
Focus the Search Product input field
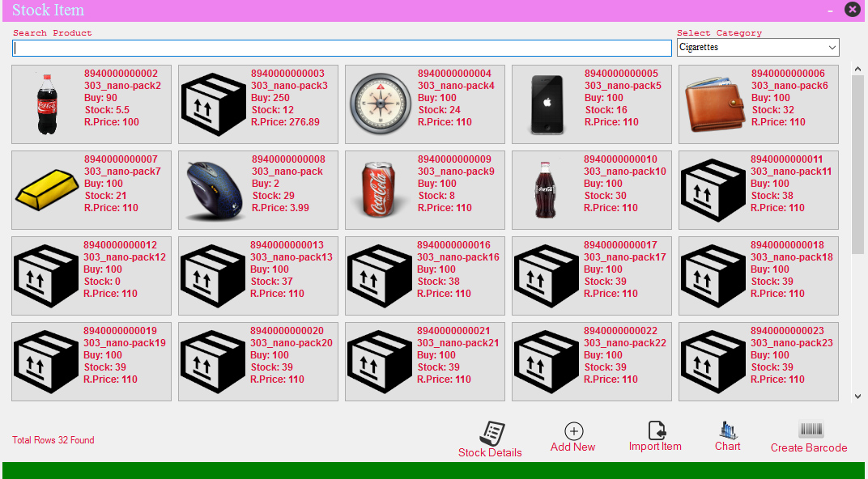(x=343, y=48)
